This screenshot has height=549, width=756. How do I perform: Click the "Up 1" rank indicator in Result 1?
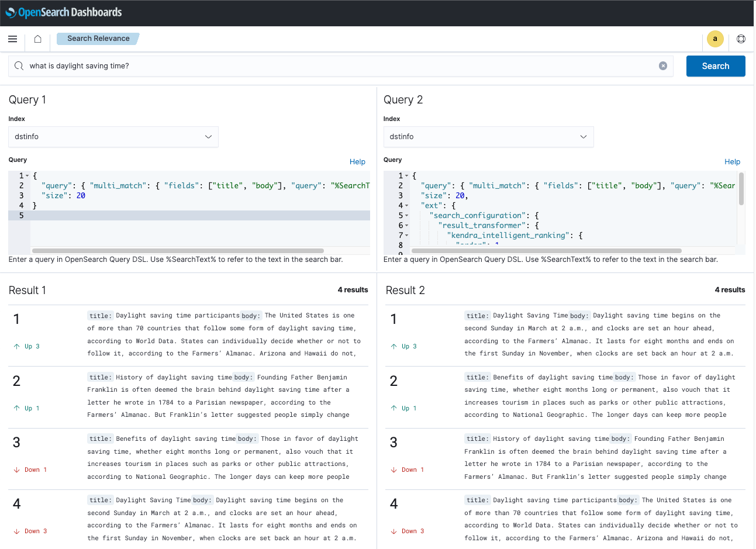(x=27, y=408)
